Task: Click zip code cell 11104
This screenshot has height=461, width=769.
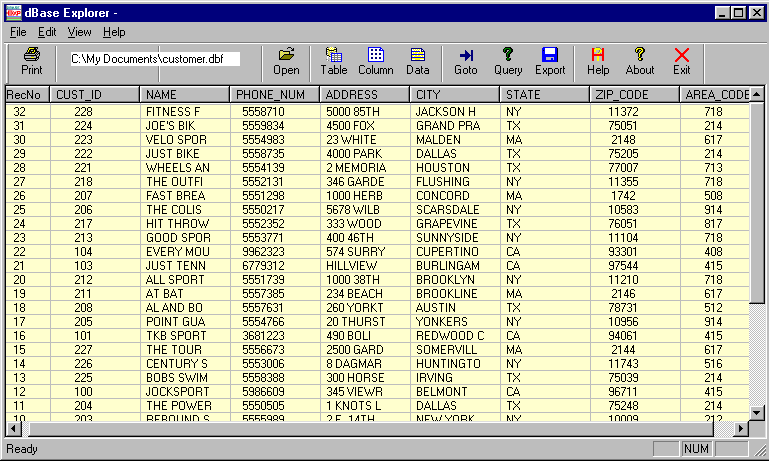Action: [635, 238]
